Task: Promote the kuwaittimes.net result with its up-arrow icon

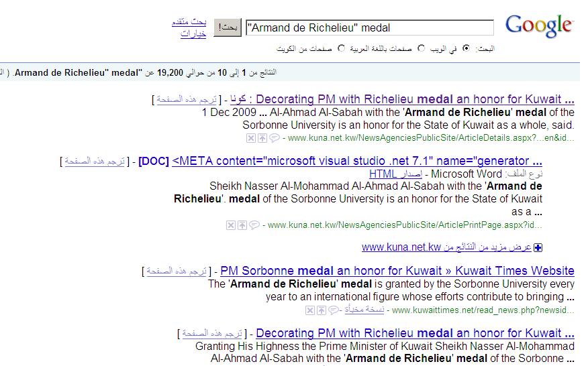Action: tap(322, 310)
